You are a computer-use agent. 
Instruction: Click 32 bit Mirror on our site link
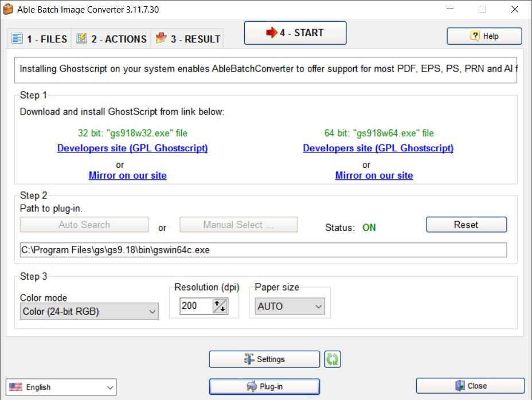[x=127, y=175]
